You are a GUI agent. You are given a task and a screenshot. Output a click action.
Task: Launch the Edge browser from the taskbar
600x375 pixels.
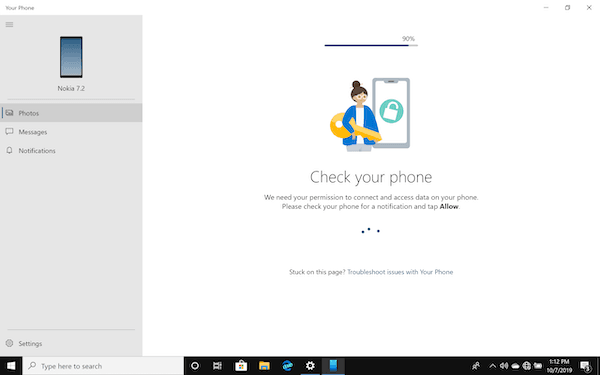(287, 366)
